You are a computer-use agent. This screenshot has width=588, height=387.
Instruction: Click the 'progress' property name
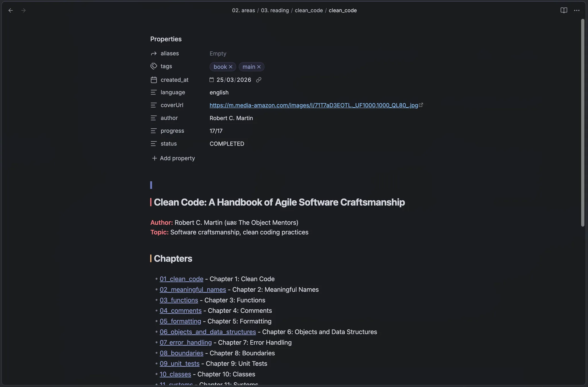pyautogui.click(x=172, y=131)
